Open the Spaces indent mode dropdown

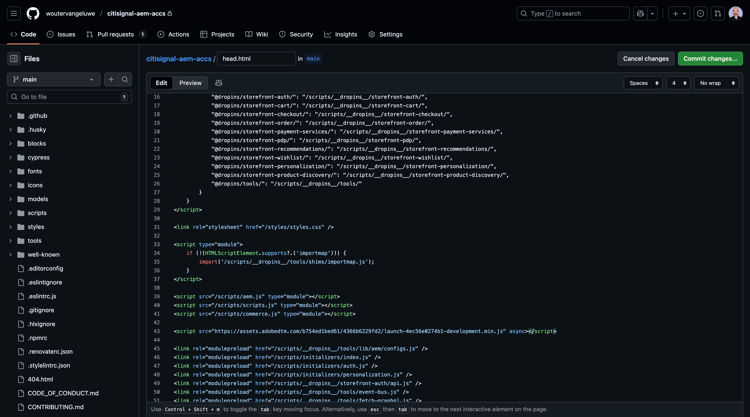(643, 83)
